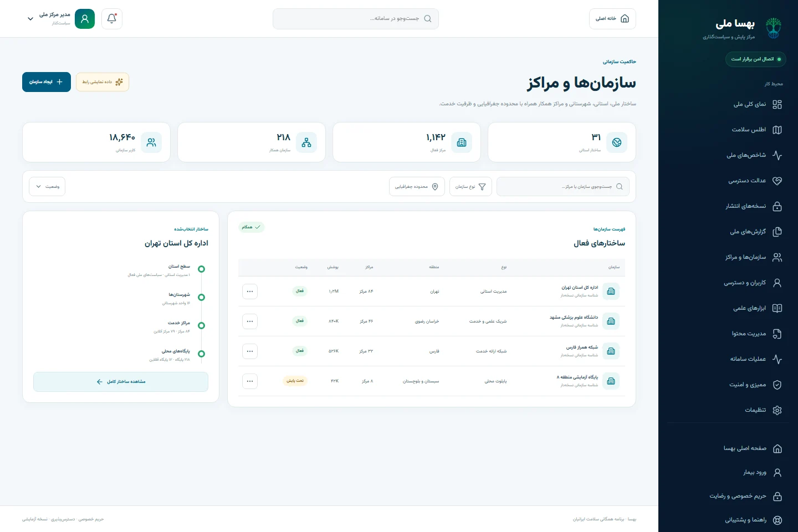Image resolution: width=798 pixels, height=532 pixels.
Task: Click the ساختار استانی 31 stat card
Action: [x=562, y=142]
